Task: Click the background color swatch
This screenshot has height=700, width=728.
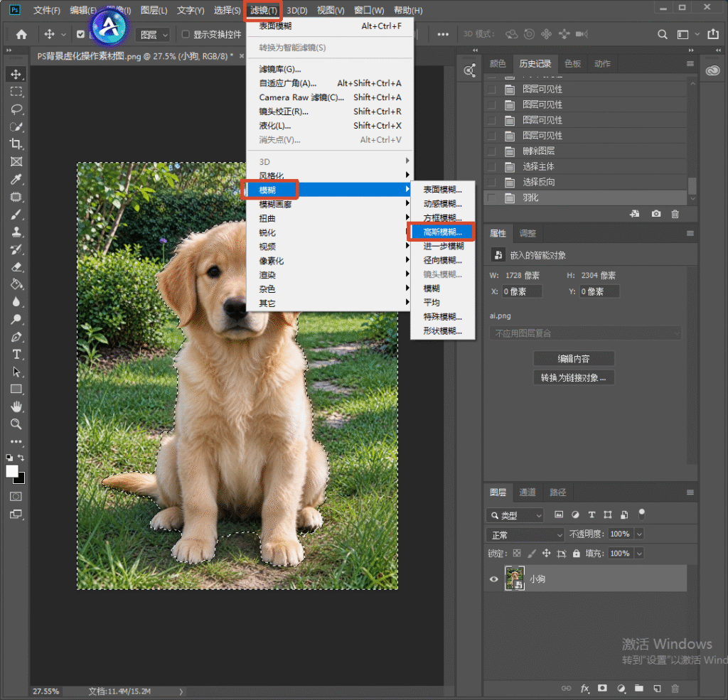Action: point(21,479)
